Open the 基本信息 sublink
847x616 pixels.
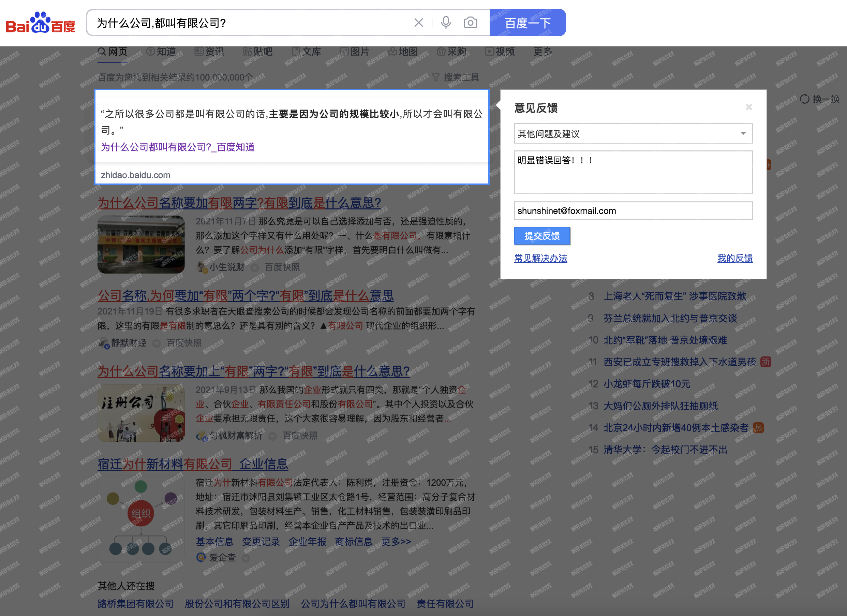click(214, 542)
